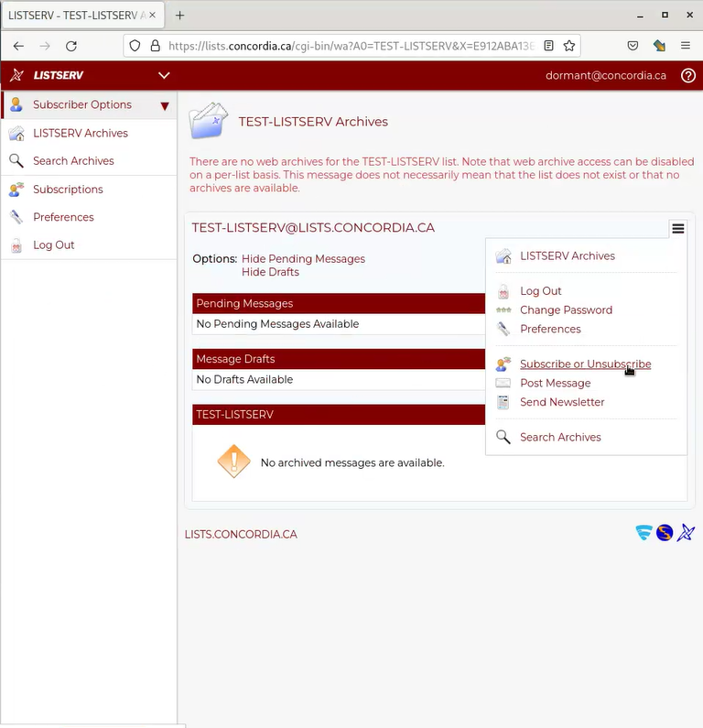Click the blue circle S footer icon
Screen dimensions: 703x728
click(x=665, y=533)
